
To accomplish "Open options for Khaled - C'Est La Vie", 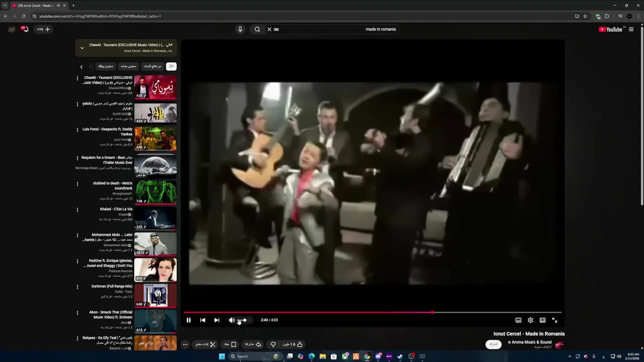I will tap(77, 210).
